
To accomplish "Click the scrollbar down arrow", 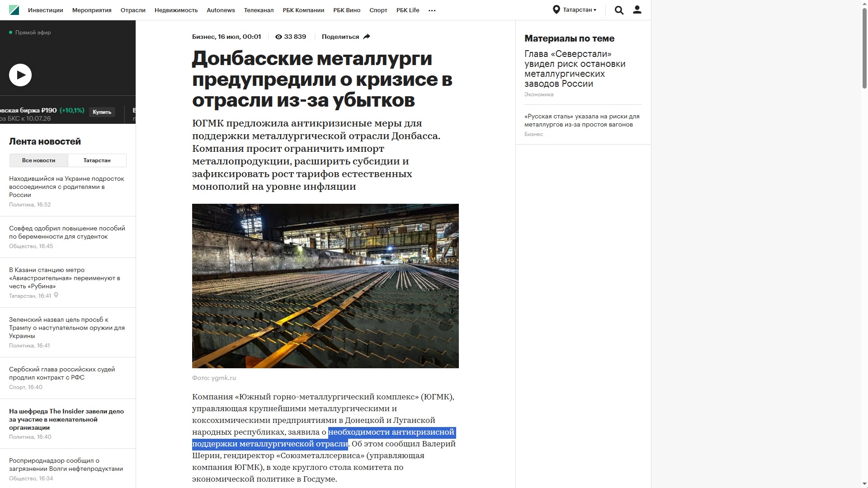I will [864, 484].
